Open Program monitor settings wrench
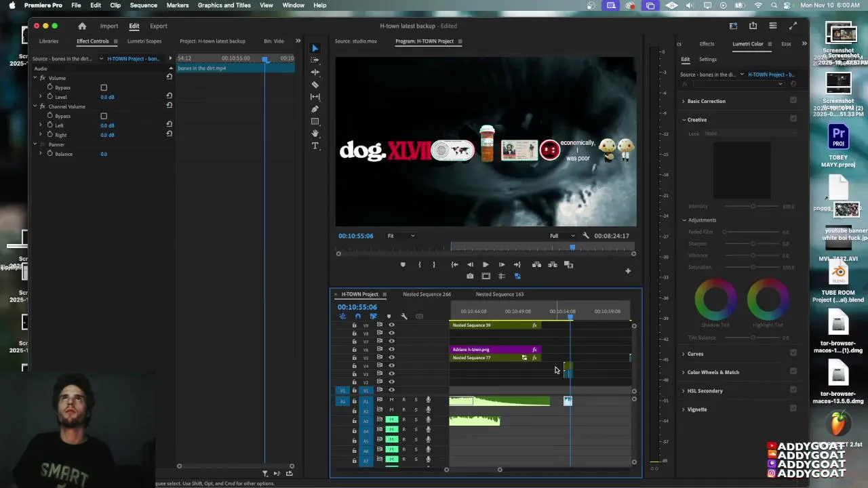Viewport: 868px width, 488px height. pos(586,236)
